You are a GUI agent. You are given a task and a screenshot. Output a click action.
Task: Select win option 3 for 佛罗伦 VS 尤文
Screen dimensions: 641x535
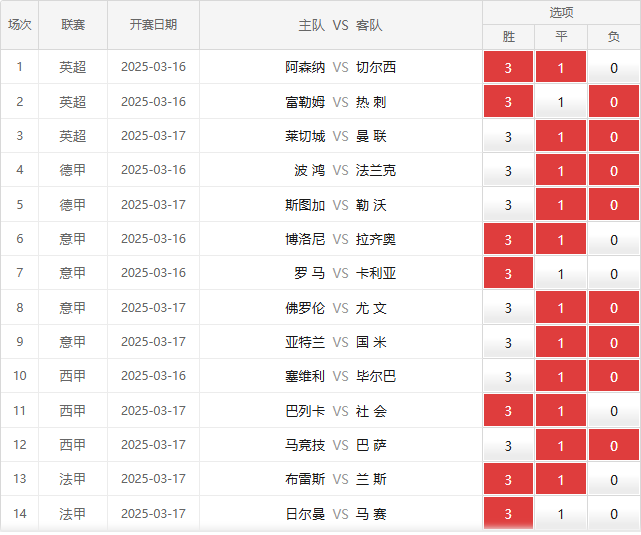pos(508,307)
